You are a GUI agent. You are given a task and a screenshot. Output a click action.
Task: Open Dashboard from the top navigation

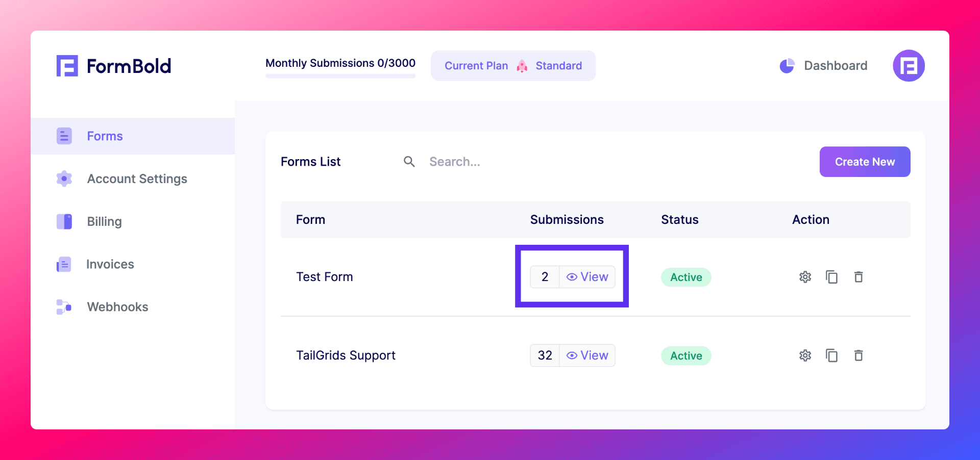pos(836,65)
